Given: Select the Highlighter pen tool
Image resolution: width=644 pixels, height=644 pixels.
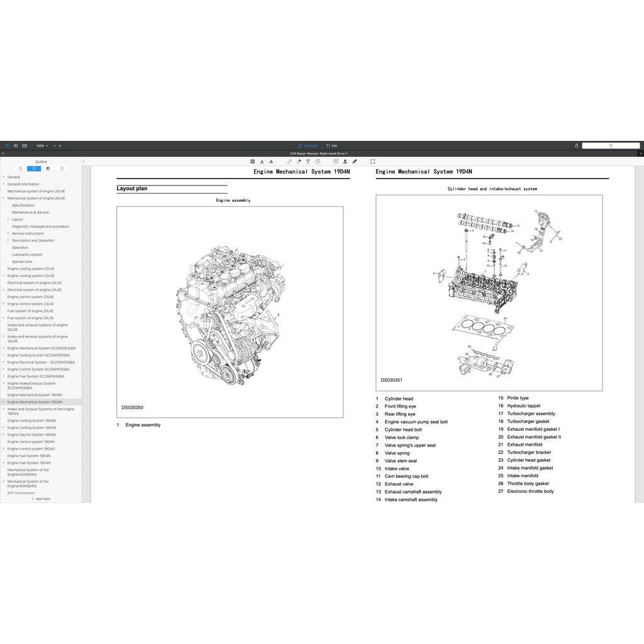Looking at the screenshot, I should coord(299,162).
